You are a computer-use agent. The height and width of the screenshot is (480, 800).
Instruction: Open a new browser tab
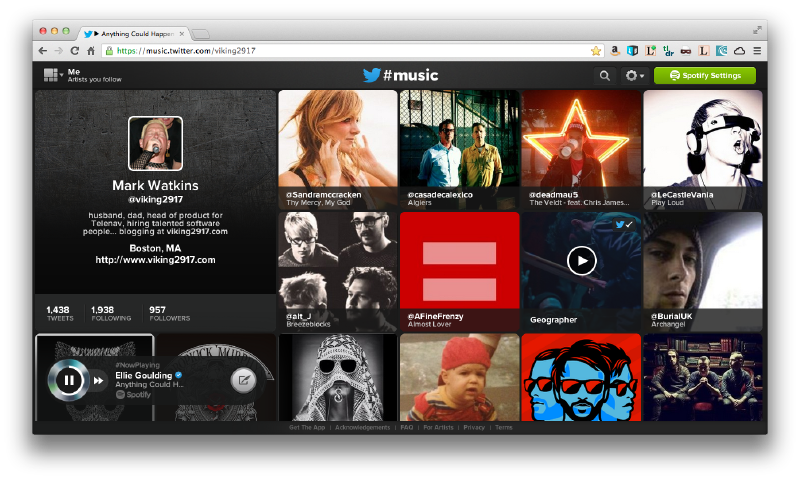coord(201,34)
